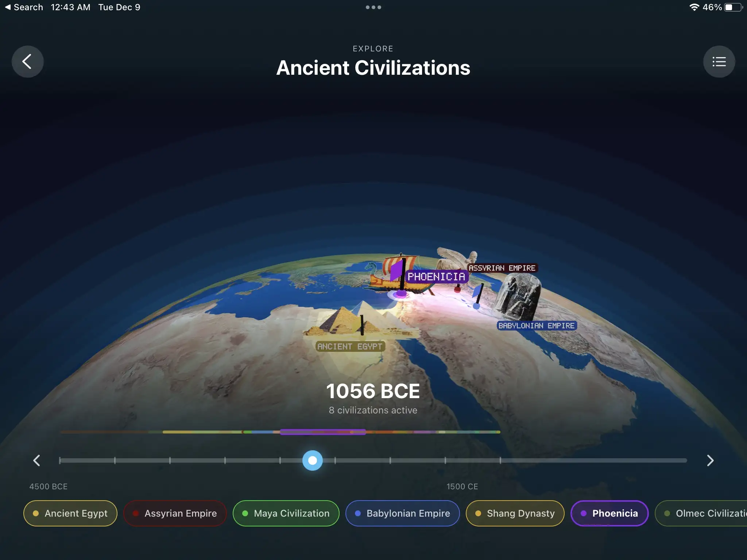Tap the back chevron in the top left
This screenshot has height=560, width=747.
(x=27, y=61)
